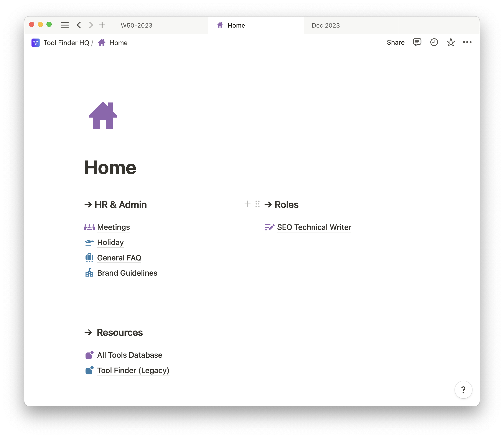Click the help question mark button
The image size is (504, 438).
(x=463, y=390)
